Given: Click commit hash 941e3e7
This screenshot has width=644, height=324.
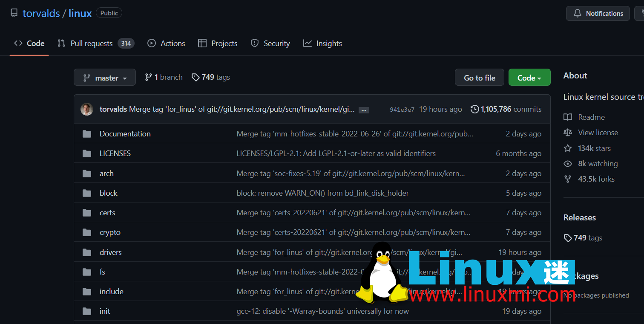Looking at the screenshot, I should (402, 109).
